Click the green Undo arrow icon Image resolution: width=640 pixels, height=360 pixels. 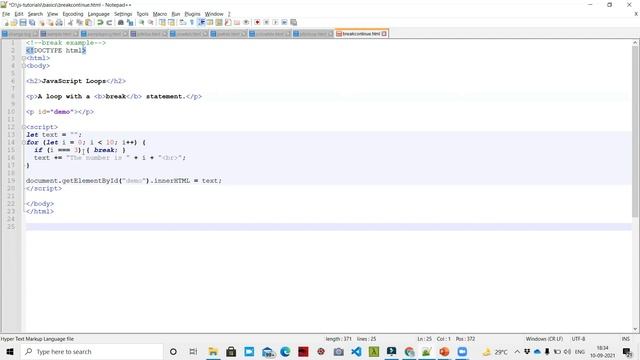tap(100, 22)
